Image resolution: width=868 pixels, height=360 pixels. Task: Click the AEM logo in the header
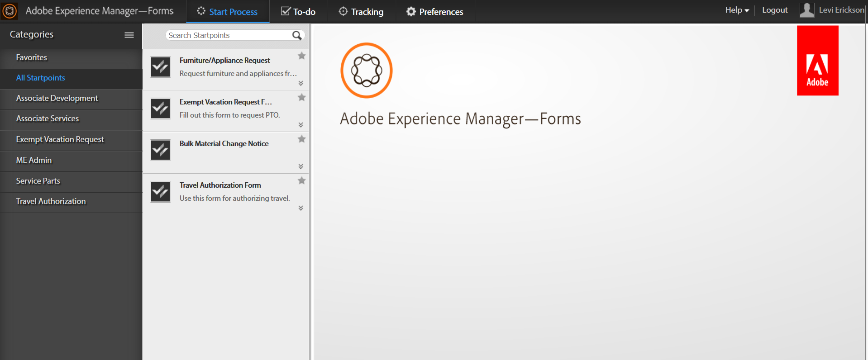[10, 11]
